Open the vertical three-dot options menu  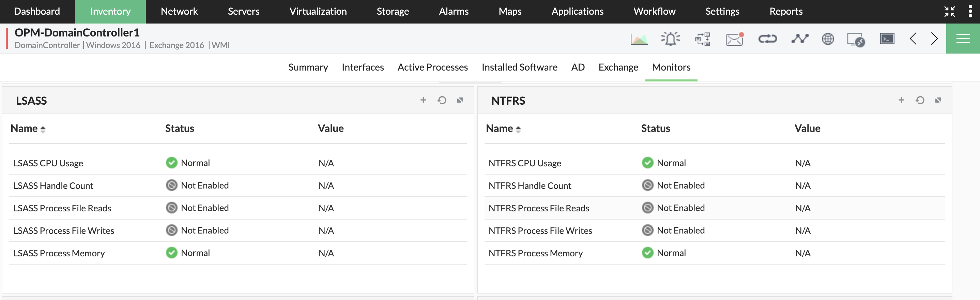[970, 12]
